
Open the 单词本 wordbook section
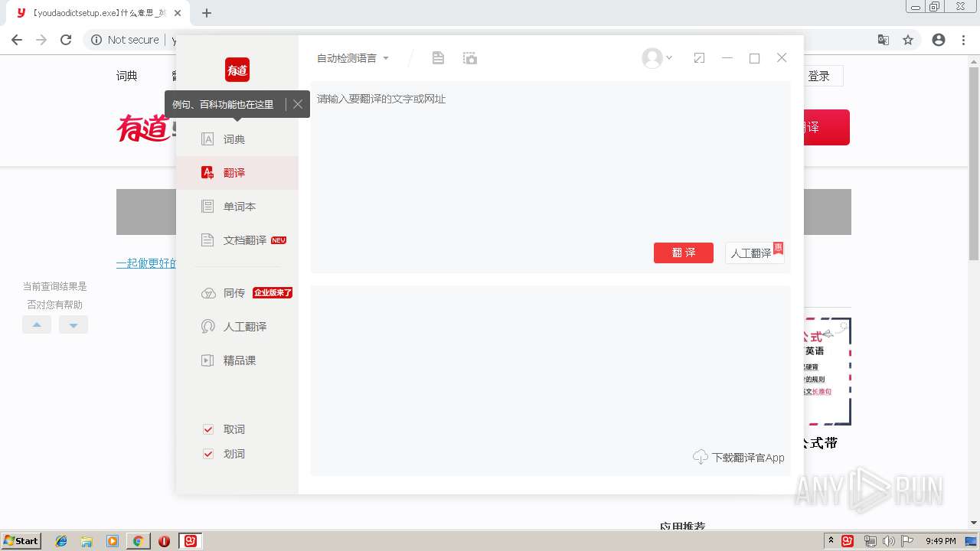(237, 207)
